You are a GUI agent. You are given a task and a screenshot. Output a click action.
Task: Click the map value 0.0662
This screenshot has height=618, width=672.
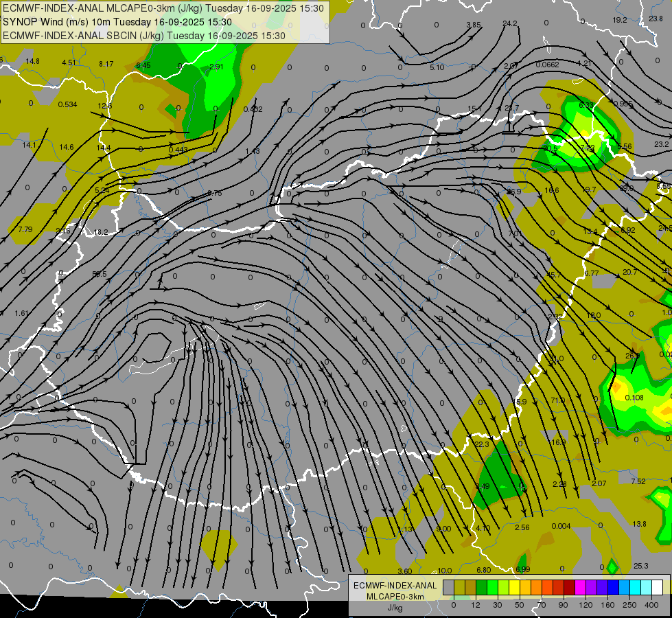(x=547, y=65)
